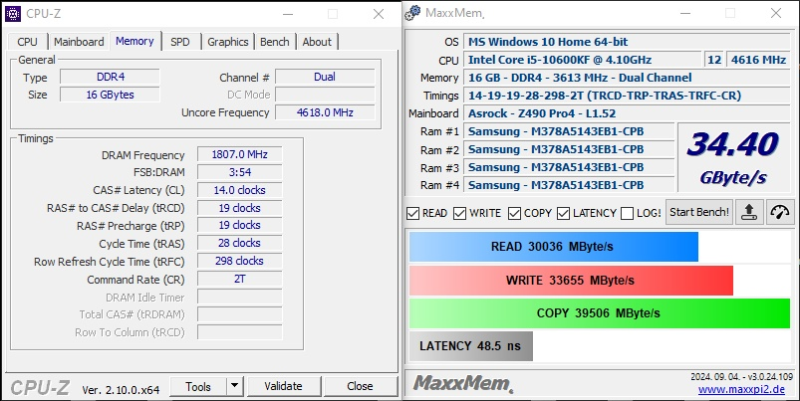Click the blue READ 30036 MByte/s bar
800x401 pixels.
click(x=554, y=247)
